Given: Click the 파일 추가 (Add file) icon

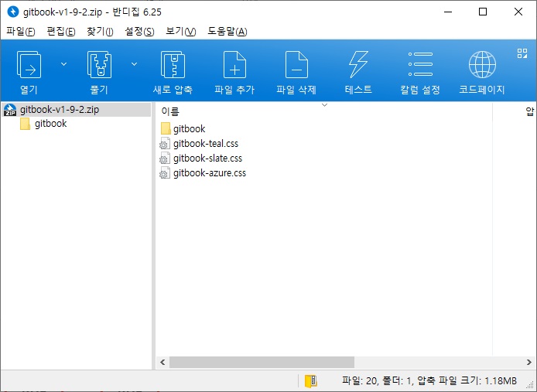Looking at the screenshot, I should [x=234, y=65].
